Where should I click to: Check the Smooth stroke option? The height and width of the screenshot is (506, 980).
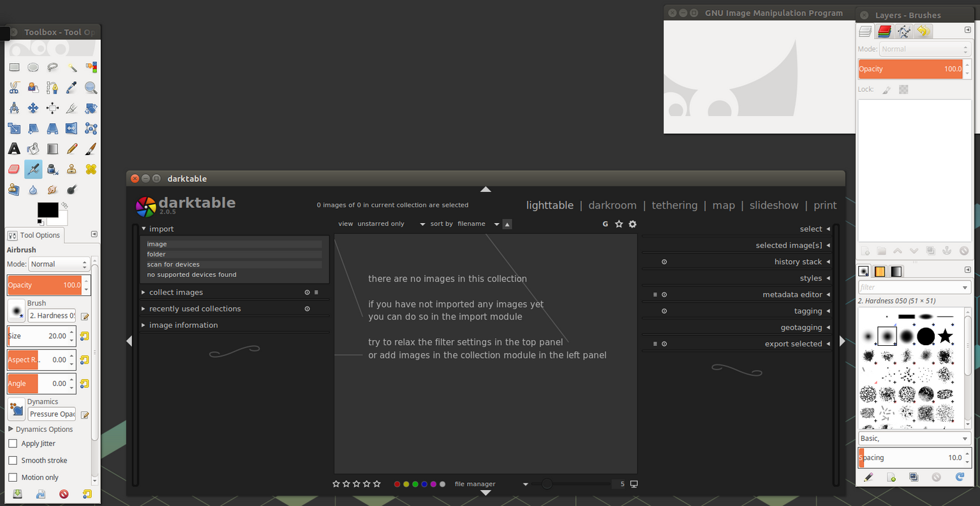coord(12,460)
